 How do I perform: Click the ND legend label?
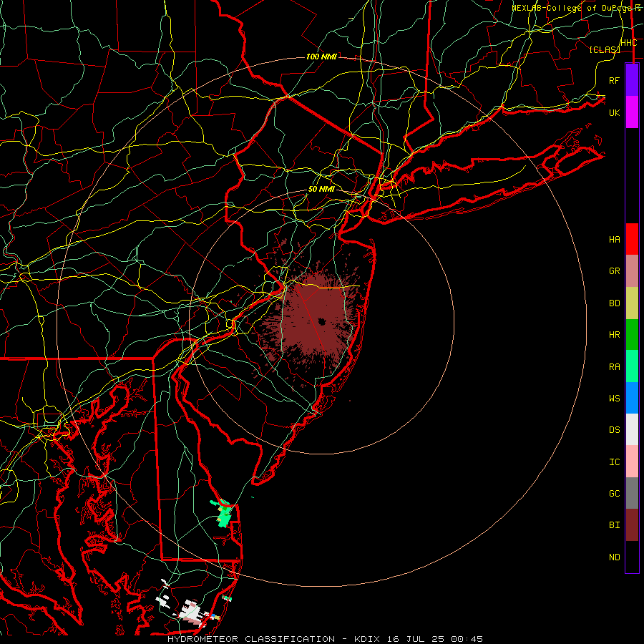615,557
